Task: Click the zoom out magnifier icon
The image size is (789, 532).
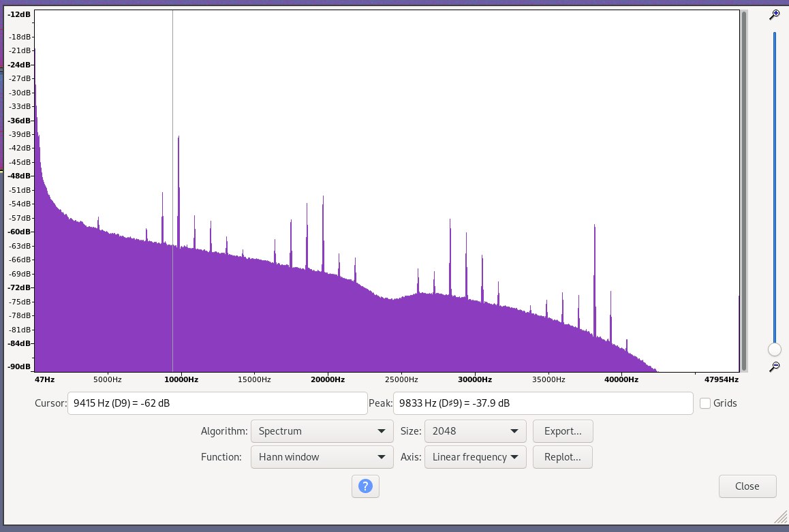Action: click(x=775, y=367)
